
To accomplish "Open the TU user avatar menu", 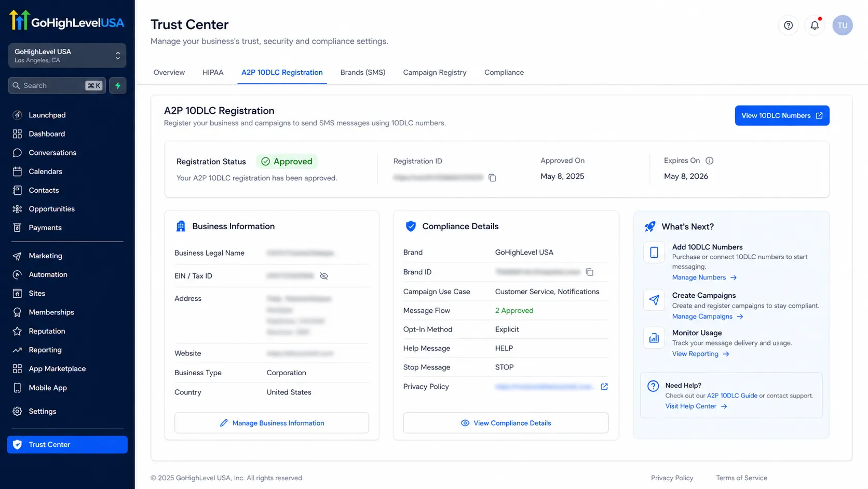I will click(842, 25).
